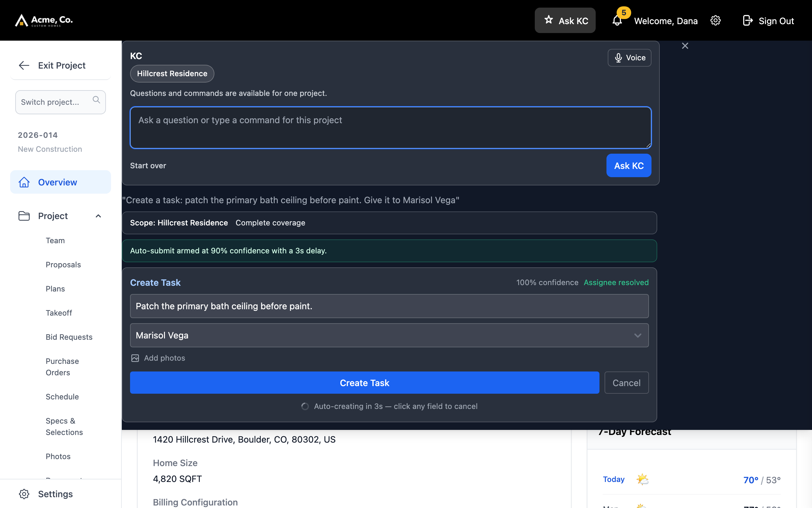Open Specs & Selections

(x=64, y=427)
